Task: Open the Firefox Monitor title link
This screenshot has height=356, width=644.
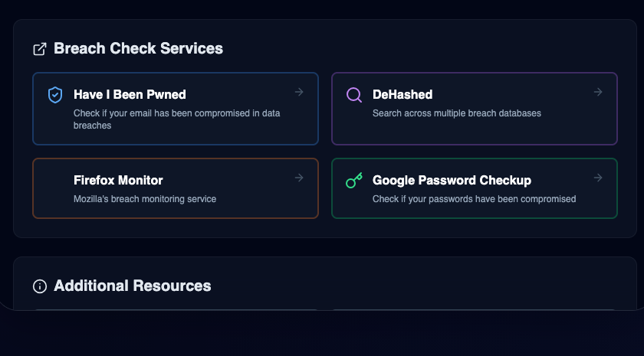Action: tap(118, 181)
